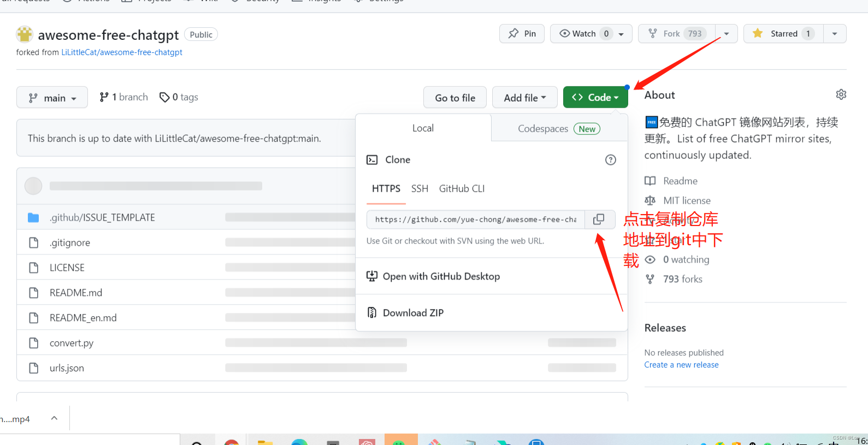
Task: Open the Starred lists dropdown arrow
Action: click(x=835, y=33)
